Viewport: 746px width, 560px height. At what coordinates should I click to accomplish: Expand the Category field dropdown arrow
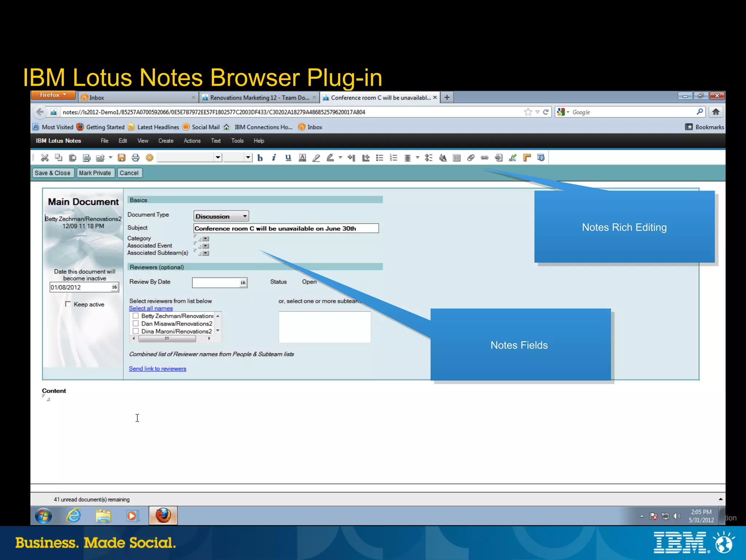click(x=206, y=239)
